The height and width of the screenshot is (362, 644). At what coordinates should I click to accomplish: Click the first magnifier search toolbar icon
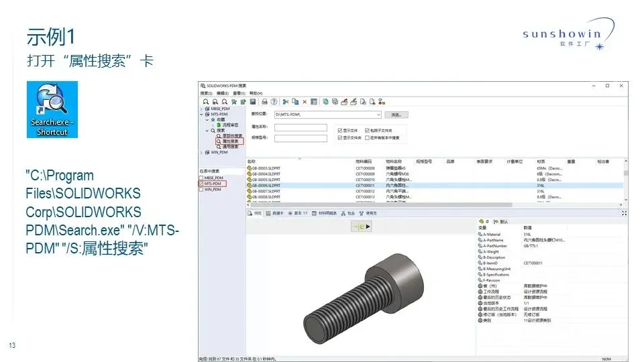[206, 102]
